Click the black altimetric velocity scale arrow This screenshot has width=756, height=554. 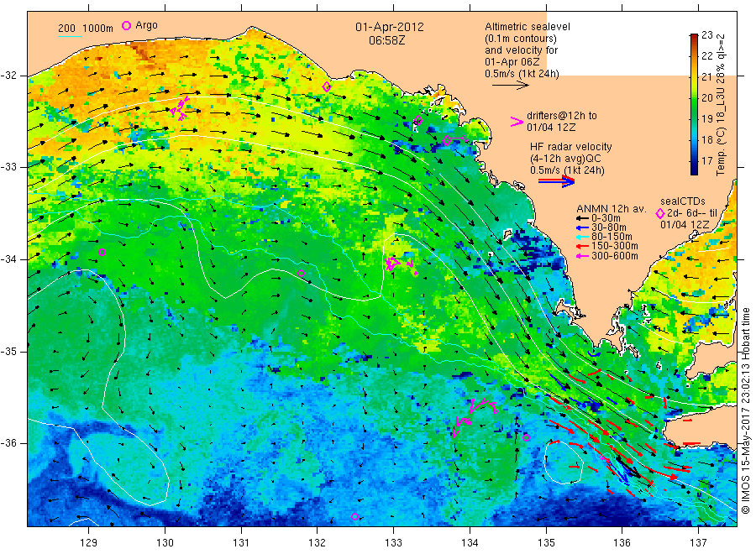(x=511, y=86)
